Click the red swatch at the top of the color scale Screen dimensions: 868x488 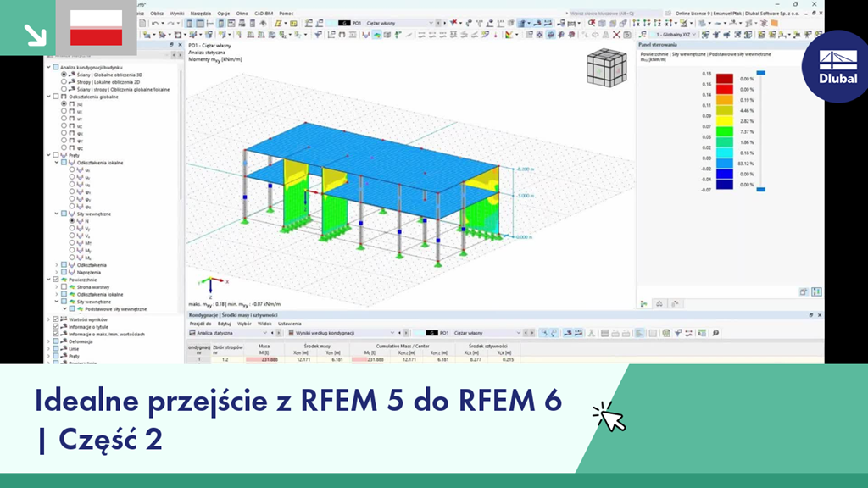(725, 78)
